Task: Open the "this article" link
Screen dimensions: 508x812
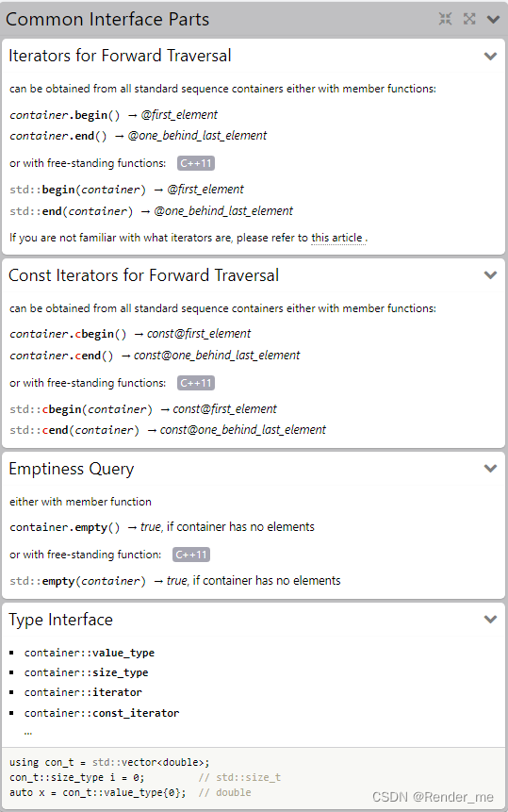Action: point(336,238)
